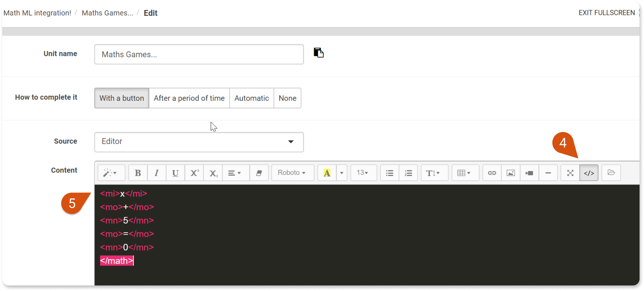
Task: Toggle the code view button
Action: pos(589,173)
